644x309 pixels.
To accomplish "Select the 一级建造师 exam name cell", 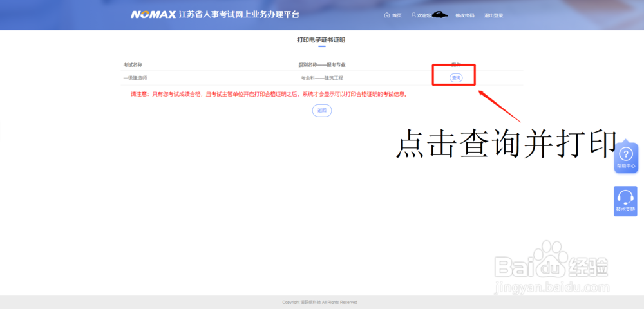I will tap(135, 78).
